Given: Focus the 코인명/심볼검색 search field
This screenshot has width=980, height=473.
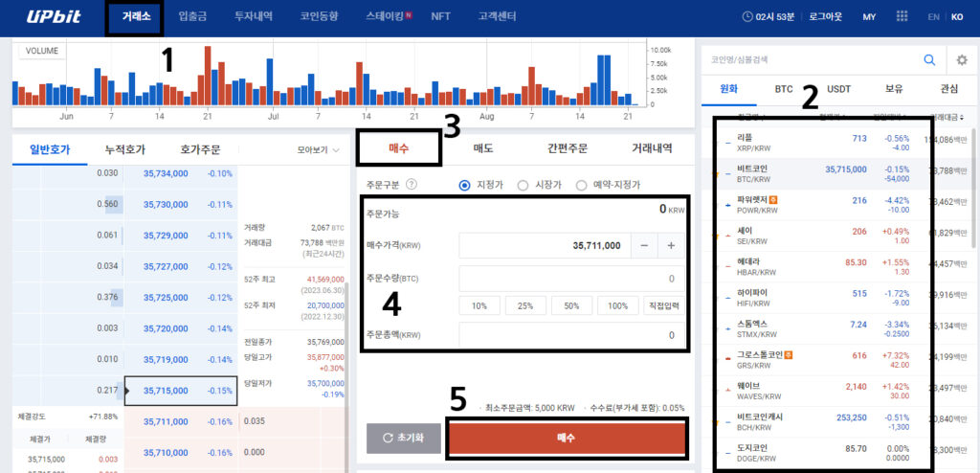Looking at the screenshot, I should click(x=813, y=60).
